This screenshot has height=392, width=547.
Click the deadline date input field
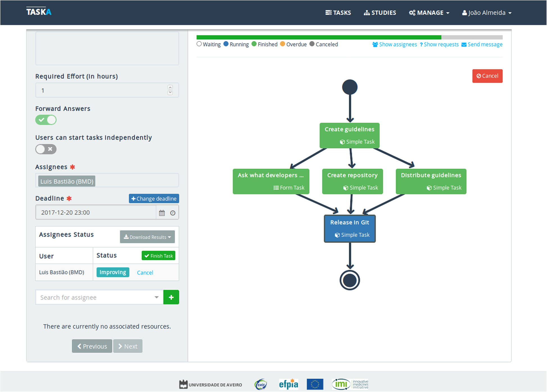point(96,212)
